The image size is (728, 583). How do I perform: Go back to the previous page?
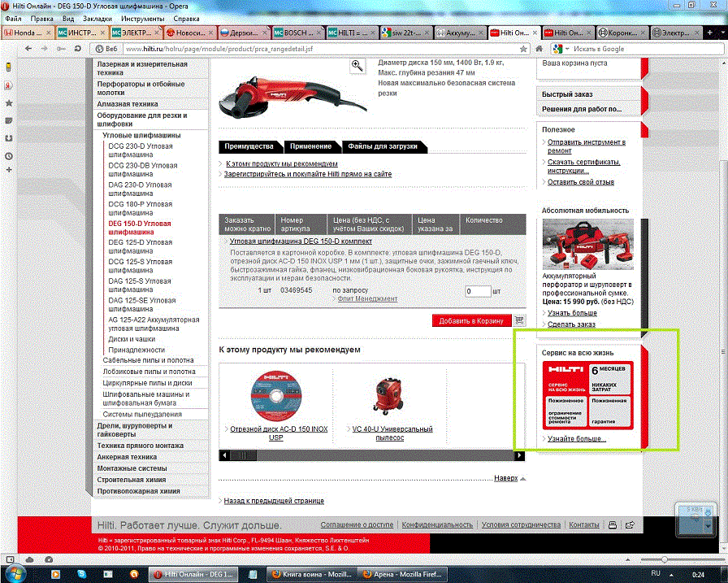coord(28,49)
